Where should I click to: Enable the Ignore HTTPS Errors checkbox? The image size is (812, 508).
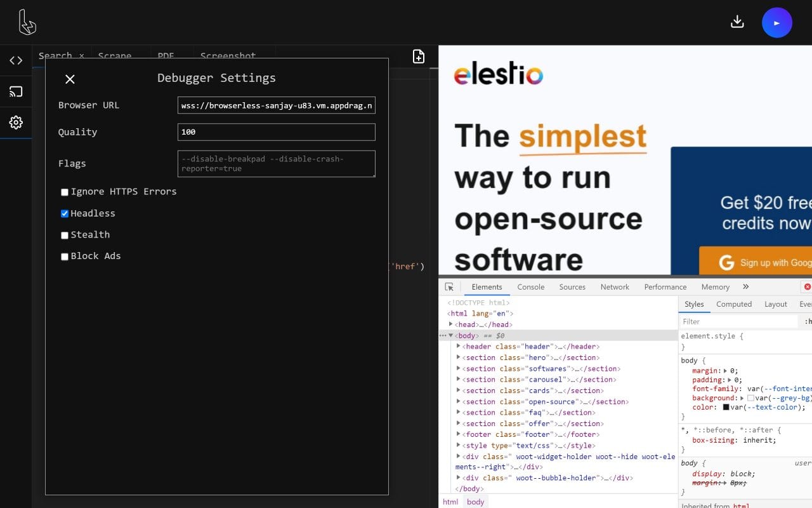[x=64, y=191]
